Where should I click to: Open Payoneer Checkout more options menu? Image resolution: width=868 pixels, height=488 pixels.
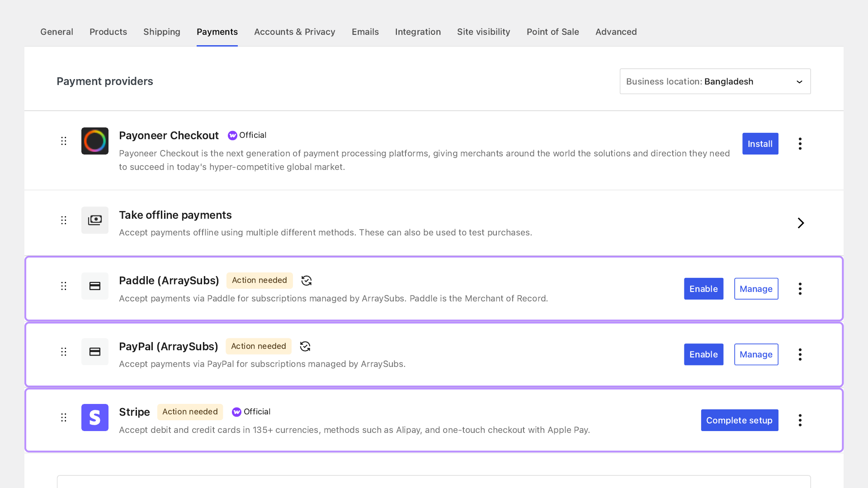[x=800, y=144]
